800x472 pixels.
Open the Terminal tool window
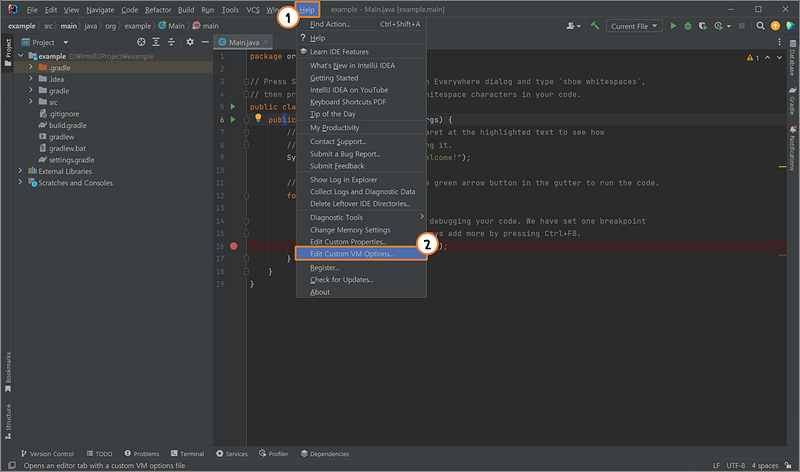tap(187, 454)
